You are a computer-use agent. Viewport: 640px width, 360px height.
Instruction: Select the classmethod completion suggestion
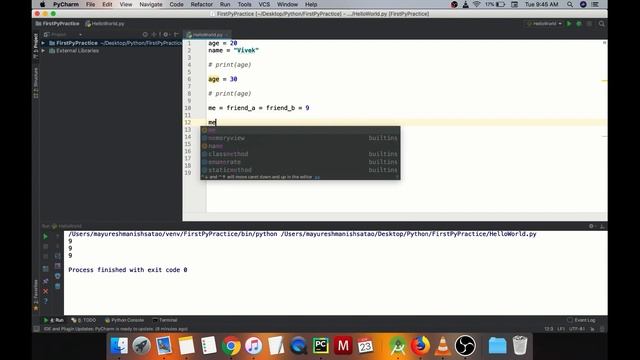coord(300,154)
